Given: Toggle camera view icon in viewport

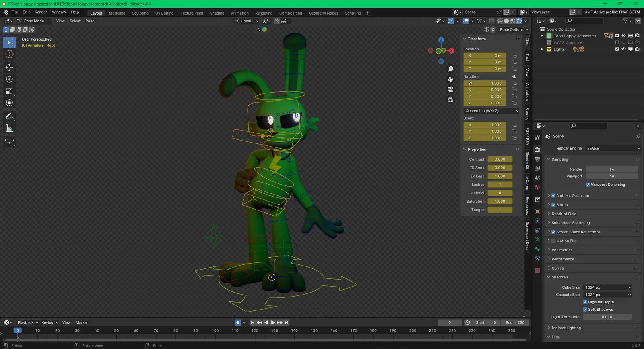Looking at the screenshot, I should point(450,89).
